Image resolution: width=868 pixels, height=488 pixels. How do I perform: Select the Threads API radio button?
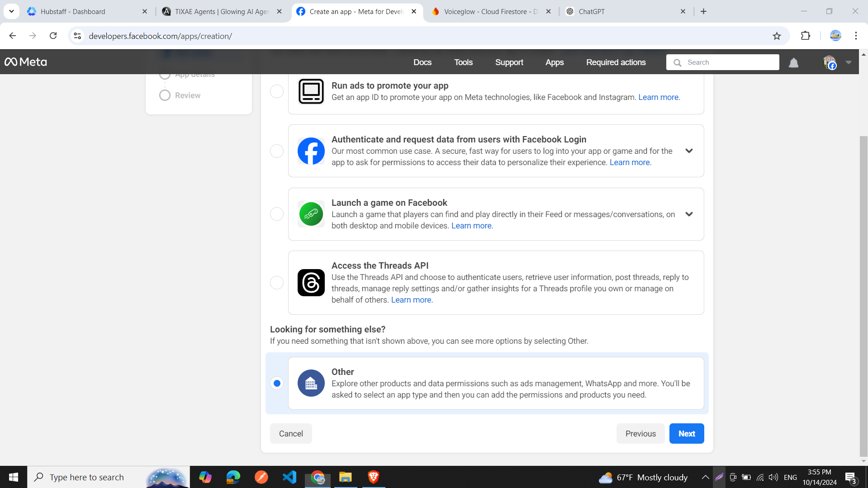(276, 283)
